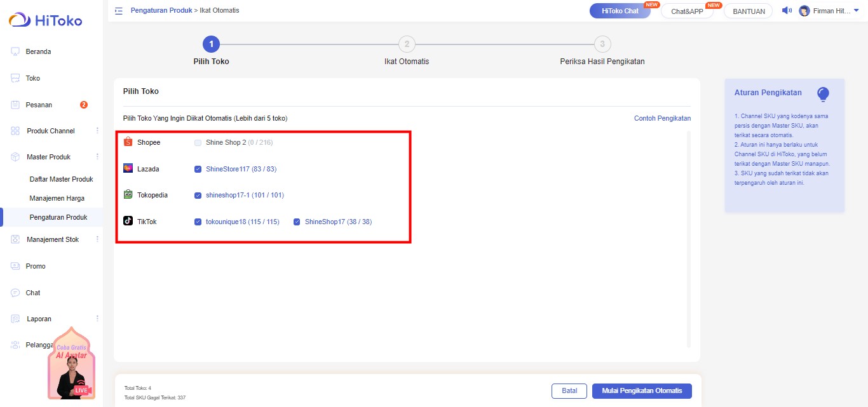Click the orange Pesanan badge showing 2
868x407 pixels.
84,105
